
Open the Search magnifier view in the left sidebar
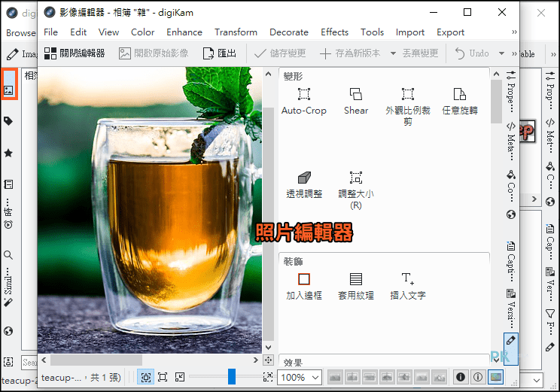click(8, 255)
